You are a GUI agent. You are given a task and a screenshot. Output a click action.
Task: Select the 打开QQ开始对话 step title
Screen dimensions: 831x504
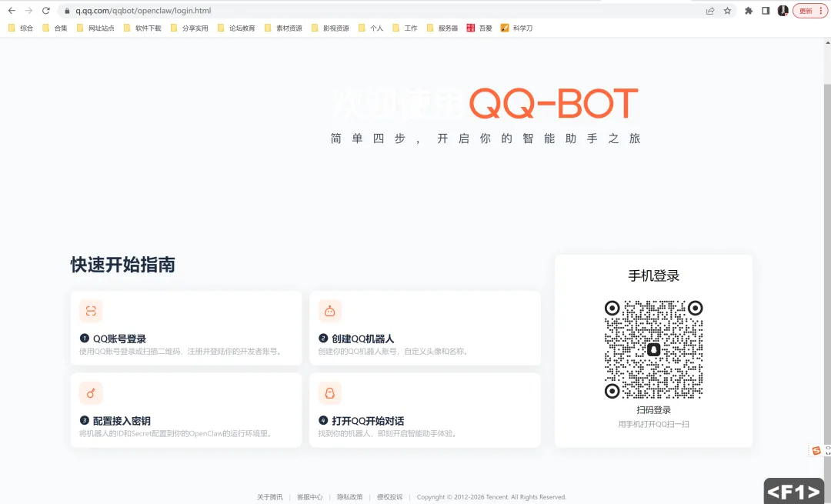[368, 421]
